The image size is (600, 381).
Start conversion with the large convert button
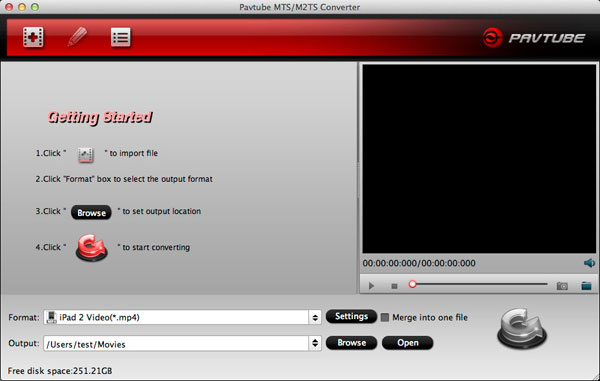coord(522,329)
